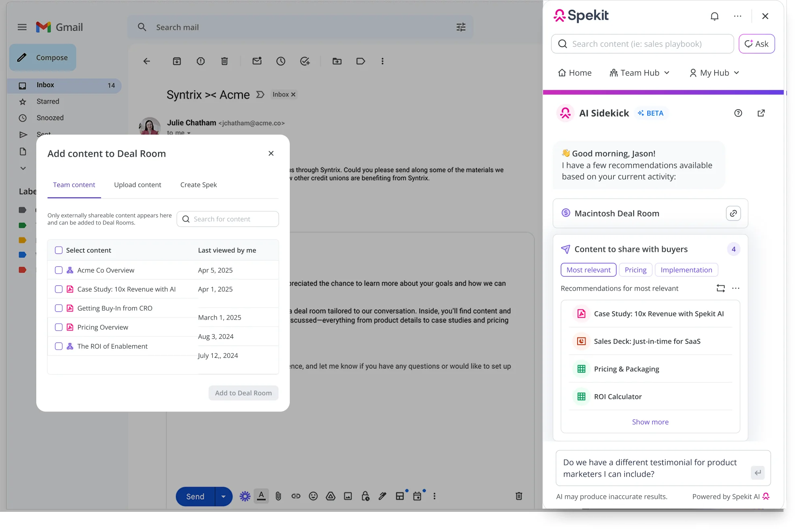Screen dimensions: 798x532
Task: Select the Pricing filter chip
Action: [636, 270]
